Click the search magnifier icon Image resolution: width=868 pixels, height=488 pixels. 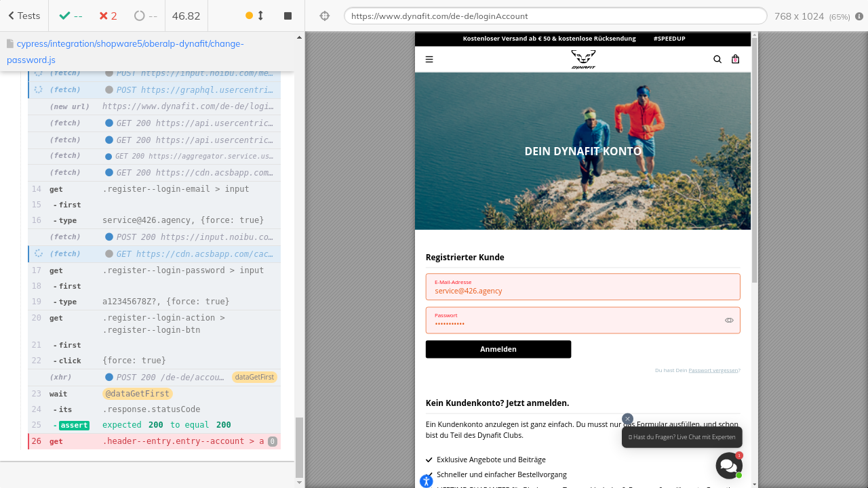(717, 60)
